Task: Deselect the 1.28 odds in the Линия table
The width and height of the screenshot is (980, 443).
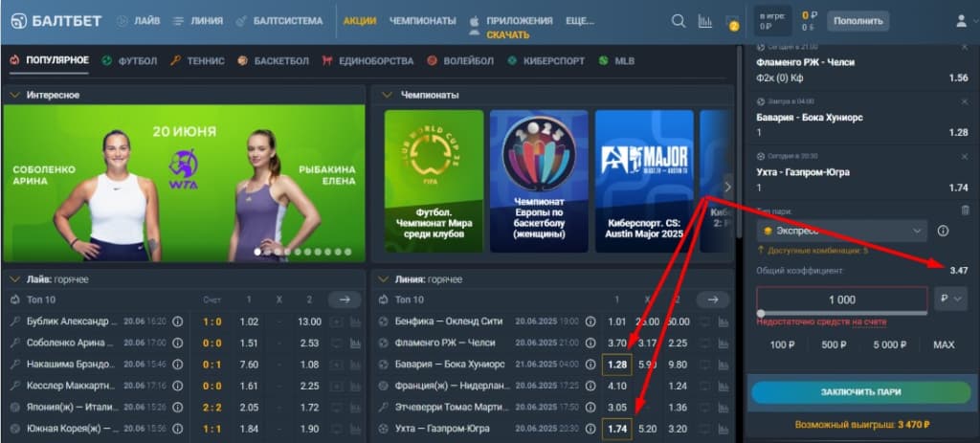Action: [617, 365]
